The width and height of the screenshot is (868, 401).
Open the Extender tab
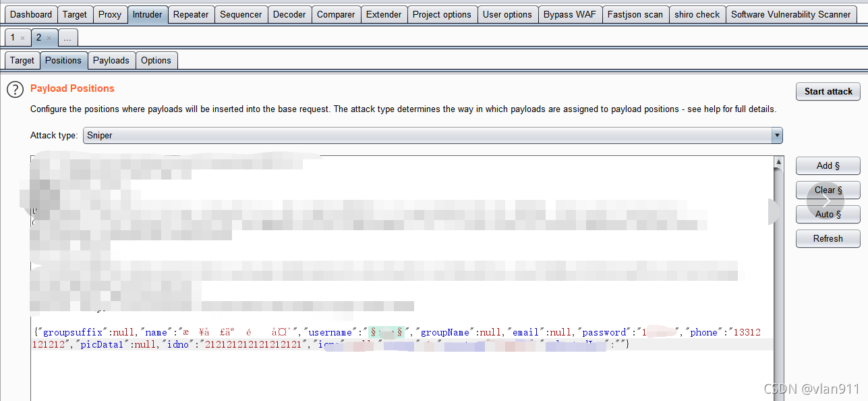[384, 14]
